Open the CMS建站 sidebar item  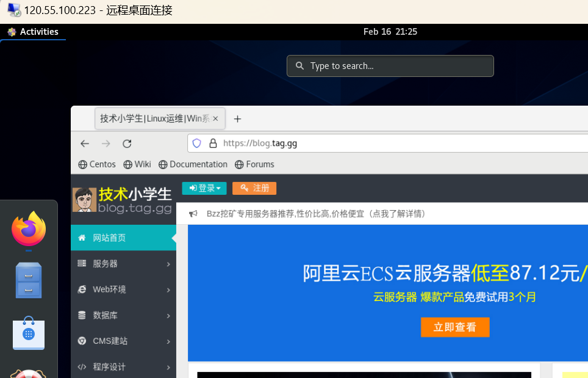(124, 341)
